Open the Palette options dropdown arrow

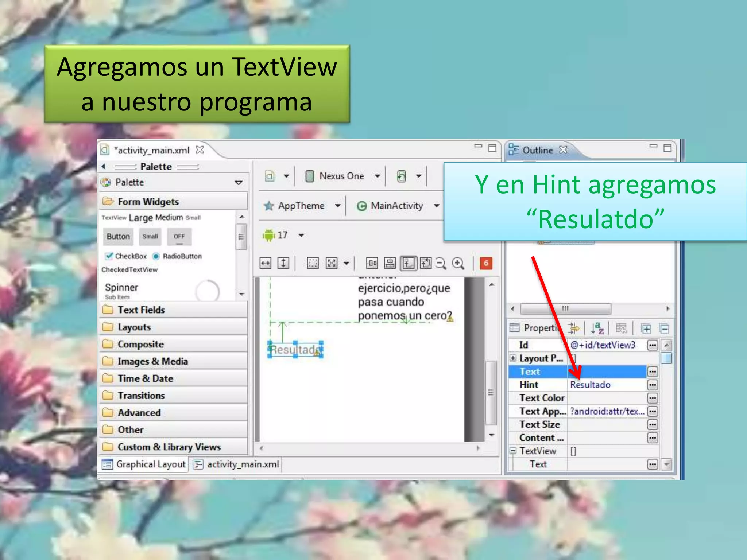pos(239,182)
